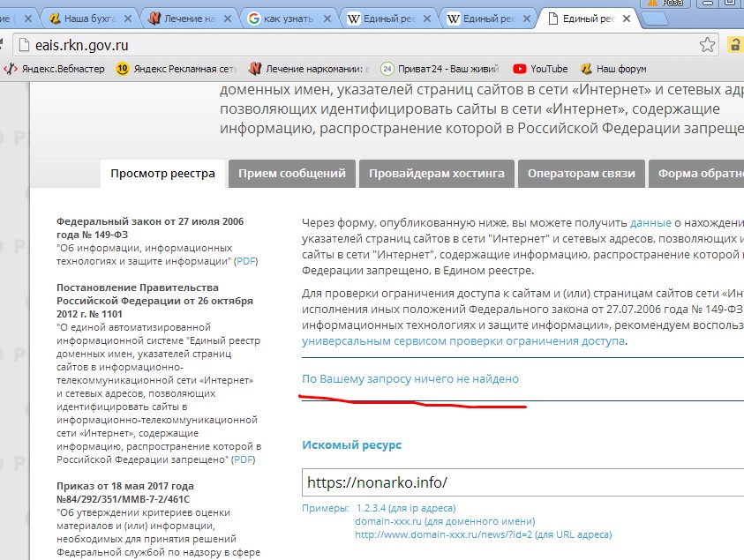Select the Операторам связи tab
Viewport: 744px width, 560px height.
point(582,173)
